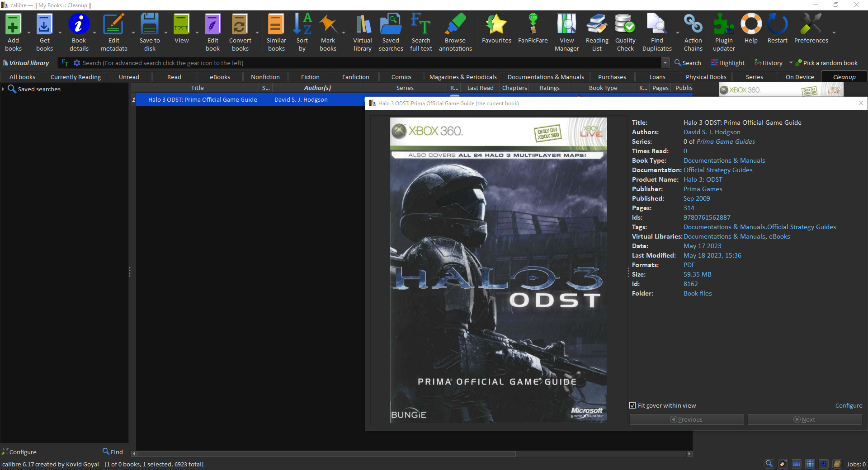Open the Currently Reading tab
The image size is (868, 470).
coord(75,77)
